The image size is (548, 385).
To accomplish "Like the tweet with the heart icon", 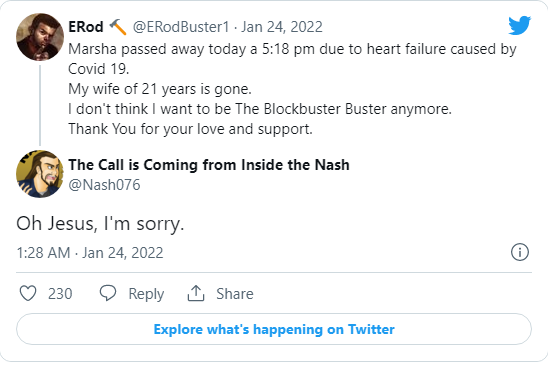I will (28, 293).
